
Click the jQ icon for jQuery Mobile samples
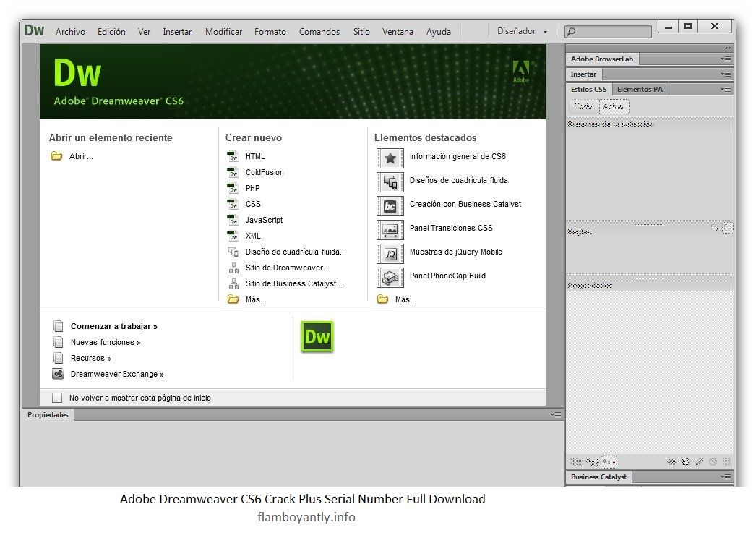(390, 254)
